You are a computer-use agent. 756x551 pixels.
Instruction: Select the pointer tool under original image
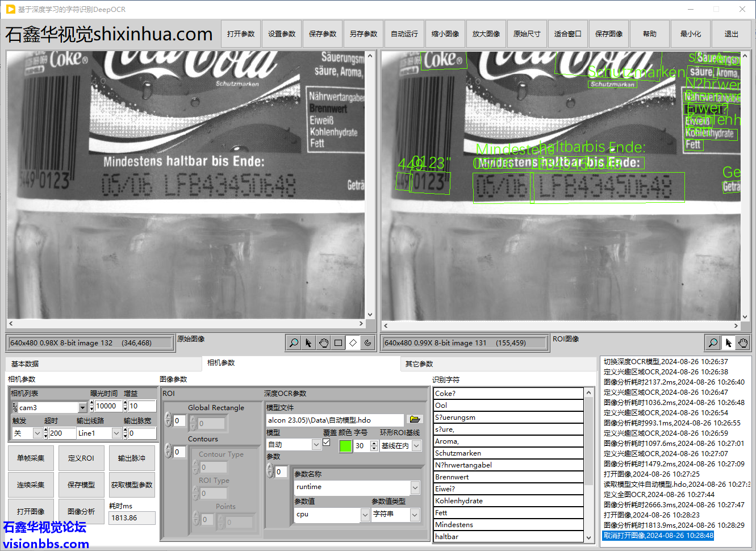pyautogui.click(x=308, y=343)
